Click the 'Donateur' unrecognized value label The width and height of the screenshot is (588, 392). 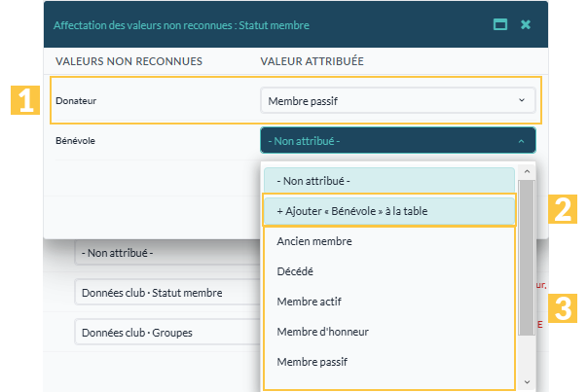coord(76,101)
